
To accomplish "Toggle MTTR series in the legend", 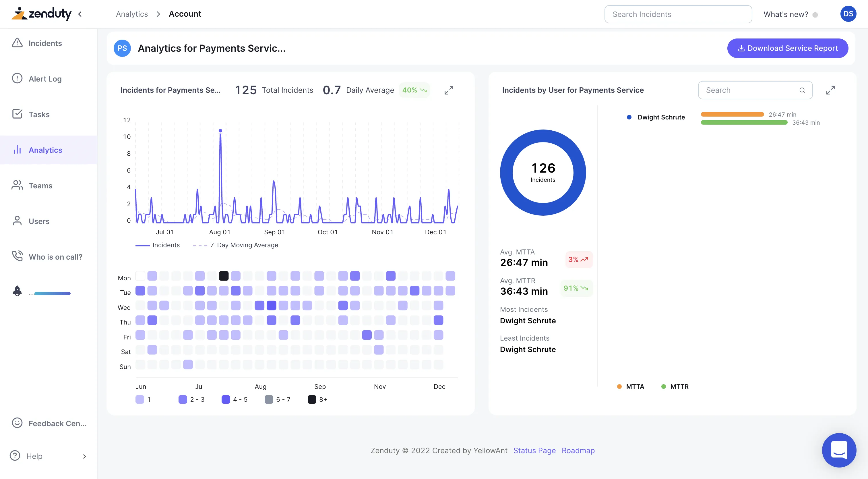I will 675,387.
